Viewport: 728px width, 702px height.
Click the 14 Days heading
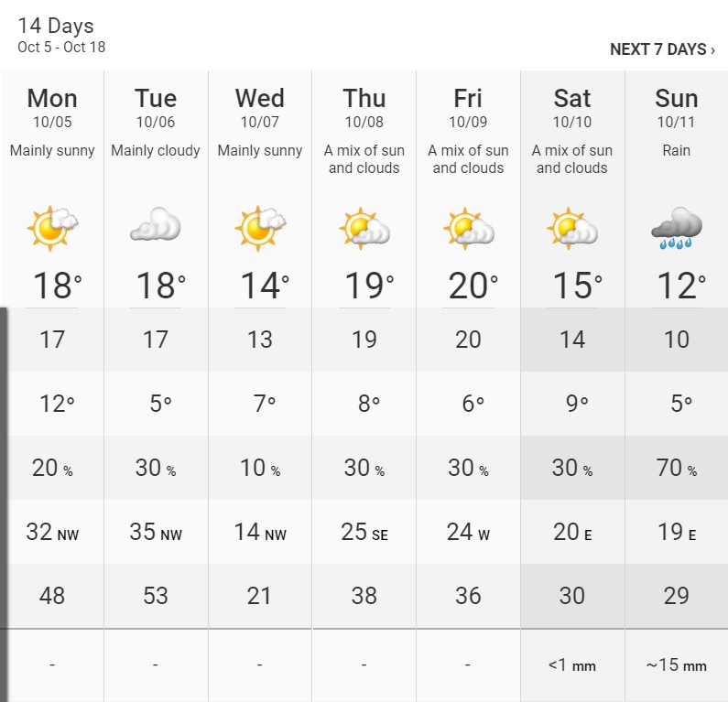pos(56,26)
